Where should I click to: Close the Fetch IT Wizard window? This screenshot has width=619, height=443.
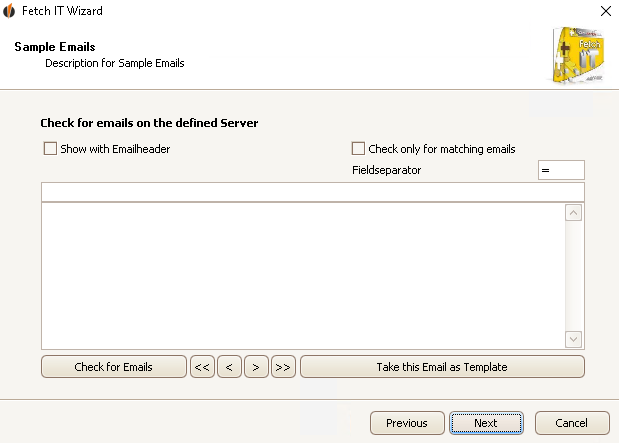606,11
